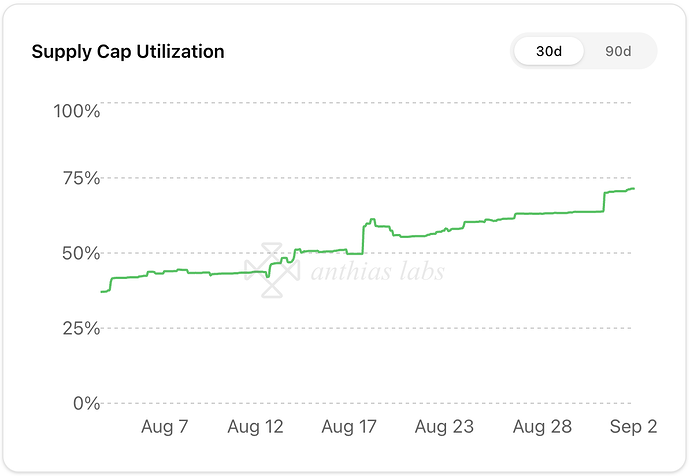Image resolution: width=689 pixels, height=476 pixels.
Task: Select the Aug 7 date label
Action: pyautogui.click(x=165, y=427)
